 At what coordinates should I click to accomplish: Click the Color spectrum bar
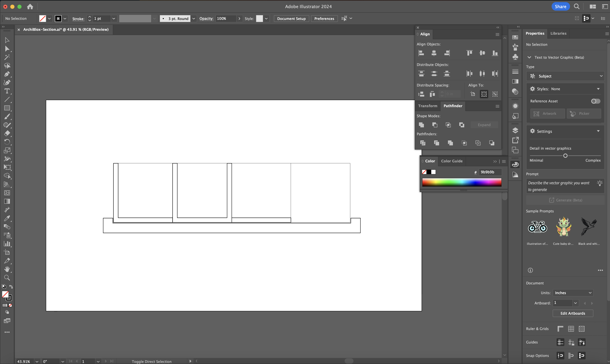462,183
